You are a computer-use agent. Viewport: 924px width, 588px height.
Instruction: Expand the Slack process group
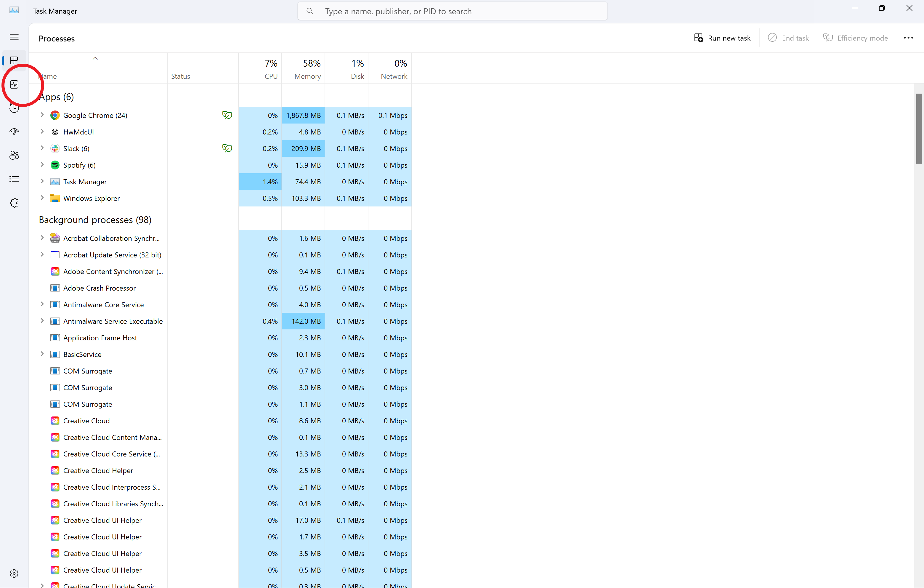[42, 148]
